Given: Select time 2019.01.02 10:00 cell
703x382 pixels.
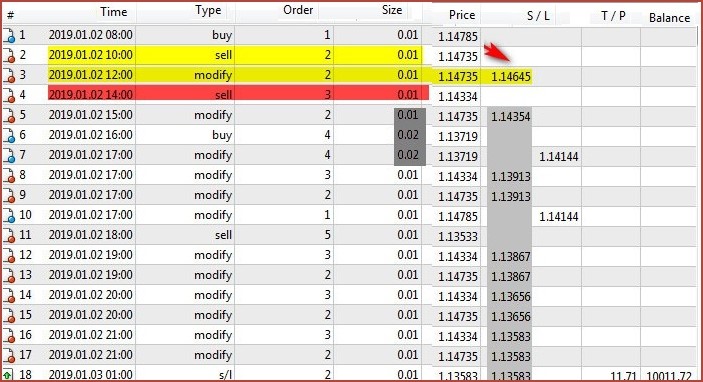Looking at the screenshot, I should coord(91,55).
